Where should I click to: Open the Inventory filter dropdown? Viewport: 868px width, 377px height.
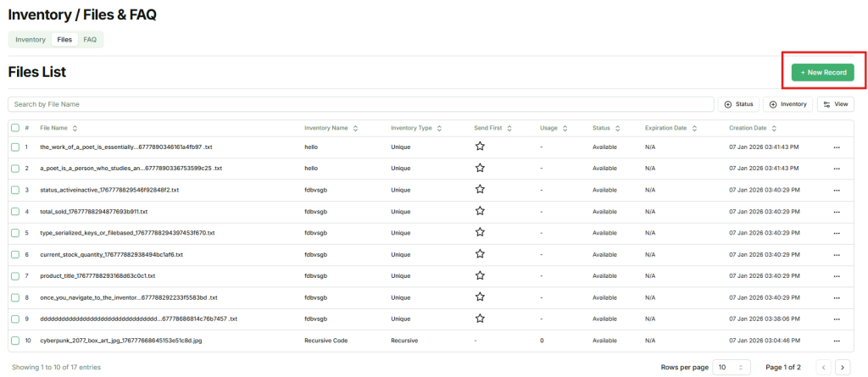point(787,104)
